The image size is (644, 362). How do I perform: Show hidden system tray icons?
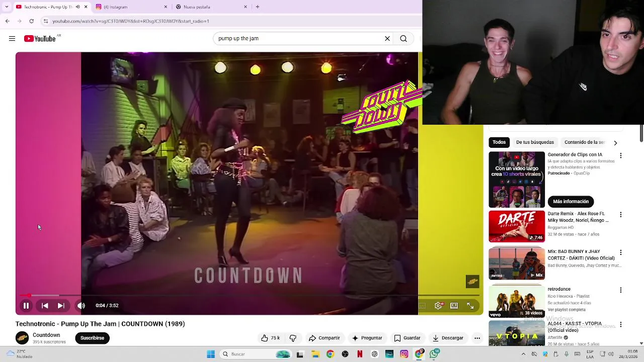523,354
